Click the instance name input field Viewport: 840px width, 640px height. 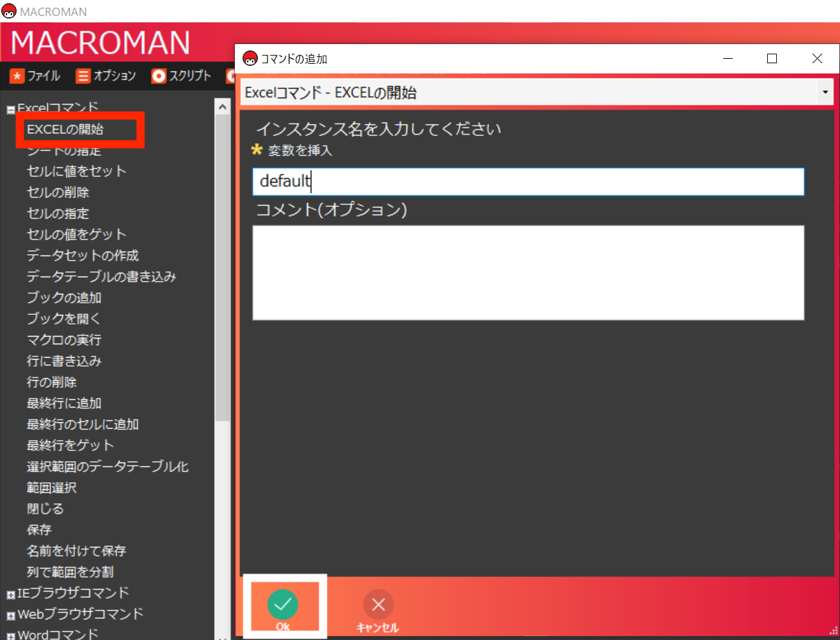click(529, 181)
